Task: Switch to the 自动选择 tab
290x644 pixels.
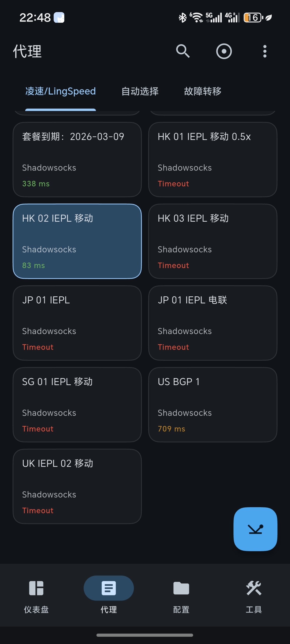Action: tap(140, 91)
